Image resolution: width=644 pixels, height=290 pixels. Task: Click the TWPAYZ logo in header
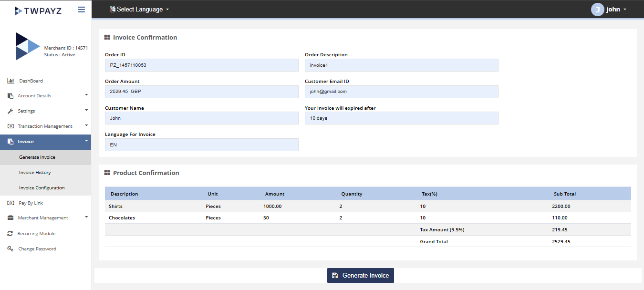(38, 10)
